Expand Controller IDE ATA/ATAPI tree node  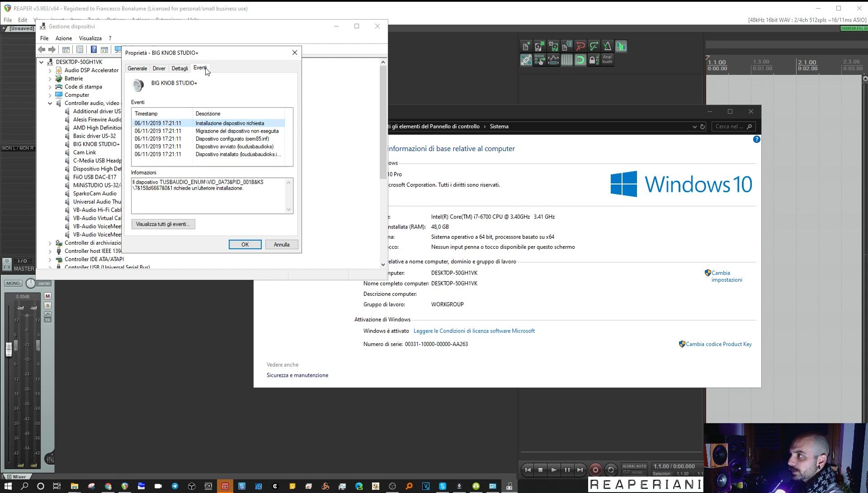[x=50, y=260]
